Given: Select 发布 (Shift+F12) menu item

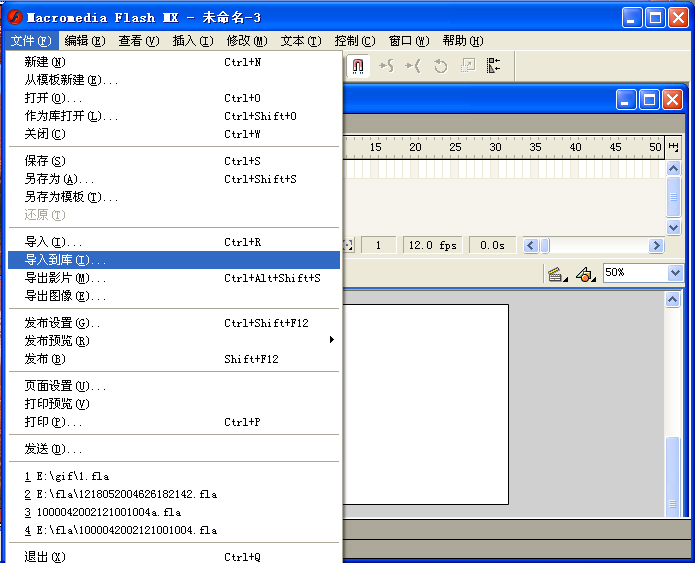Looking at the screenshot, I should (174, 359).
